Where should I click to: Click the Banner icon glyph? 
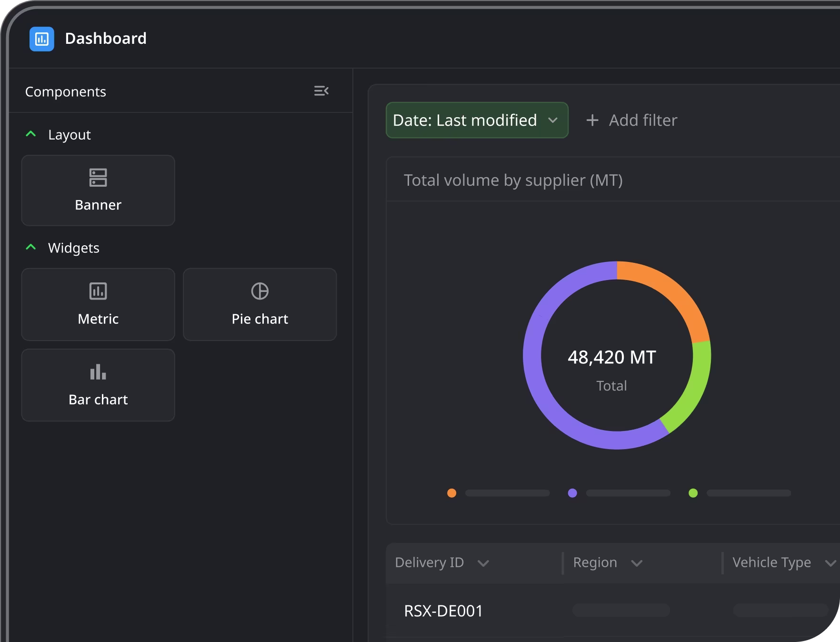(x=98, y=178)
